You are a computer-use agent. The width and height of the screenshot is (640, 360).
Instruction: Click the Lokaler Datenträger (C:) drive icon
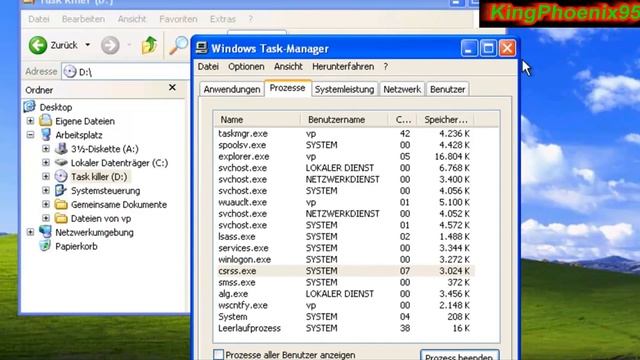tap(61, 162)
